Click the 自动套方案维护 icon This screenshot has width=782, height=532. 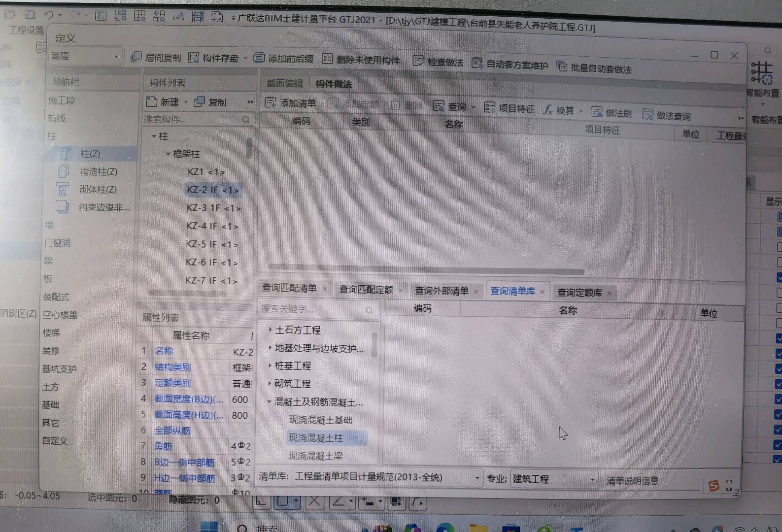tap(476, 63)
